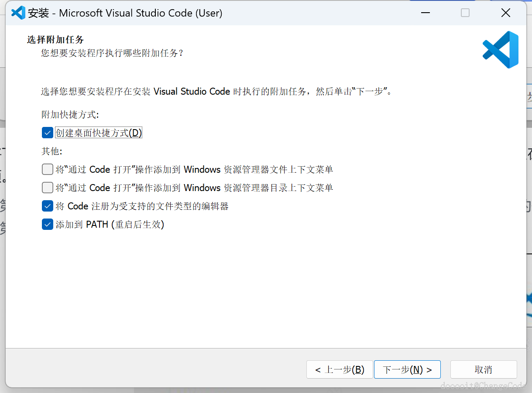This screenshot has height=393, width=532.
Task: Minimize the installer window
Action: pyautogui.click(x=425, y=13)
